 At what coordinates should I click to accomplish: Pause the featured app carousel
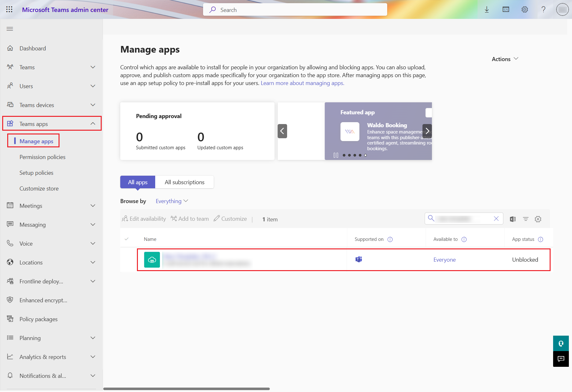click(335, 155)
